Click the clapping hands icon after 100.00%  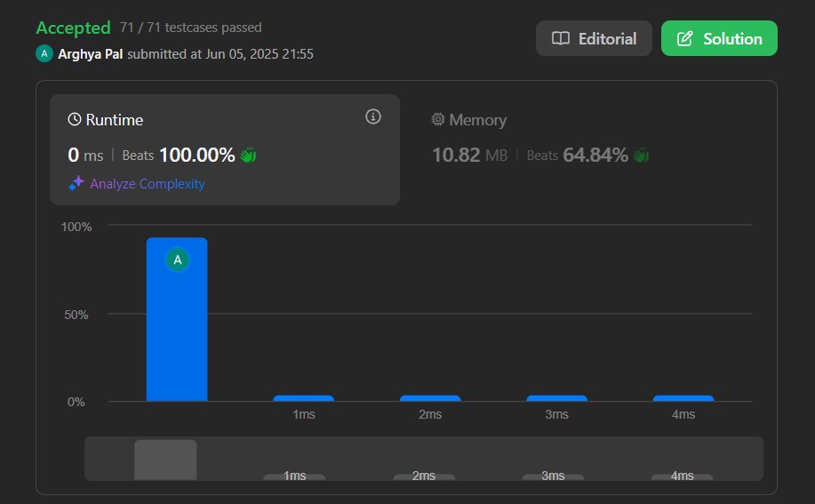[248, 155]
